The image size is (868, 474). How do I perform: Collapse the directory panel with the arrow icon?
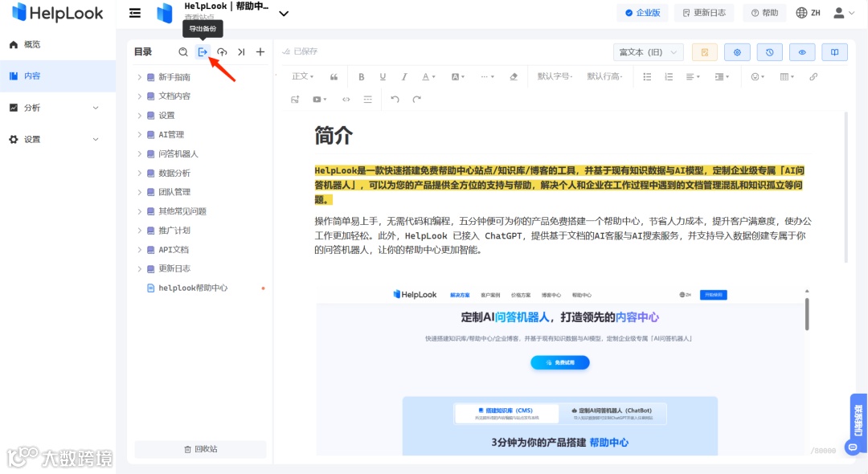click(x=241, y=51)
